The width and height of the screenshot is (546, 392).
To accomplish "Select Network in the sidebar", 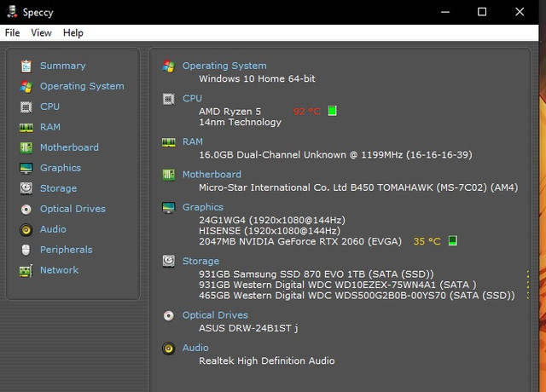I will click(x=59, y=270).
